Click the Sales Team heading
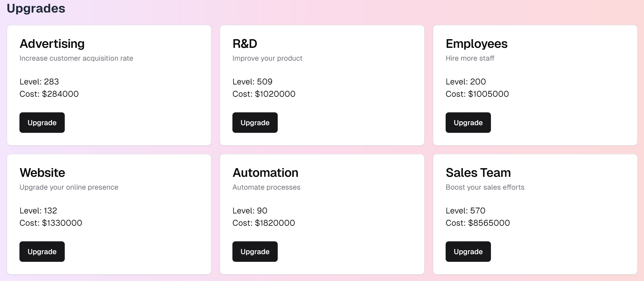This screenshot has width=644, height=281. tap(478, 172)
